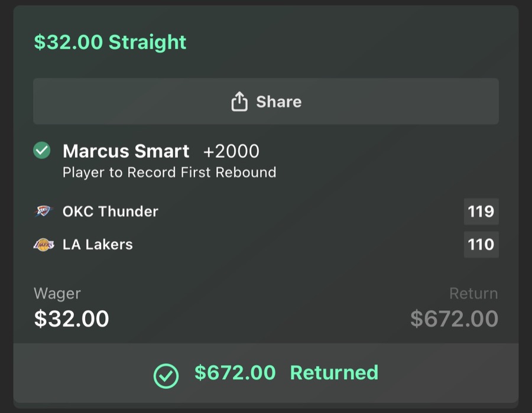Expand the OKC Thunder vs LA Lakers game row
Screen dimensions: 532x413
pos(266,227)
